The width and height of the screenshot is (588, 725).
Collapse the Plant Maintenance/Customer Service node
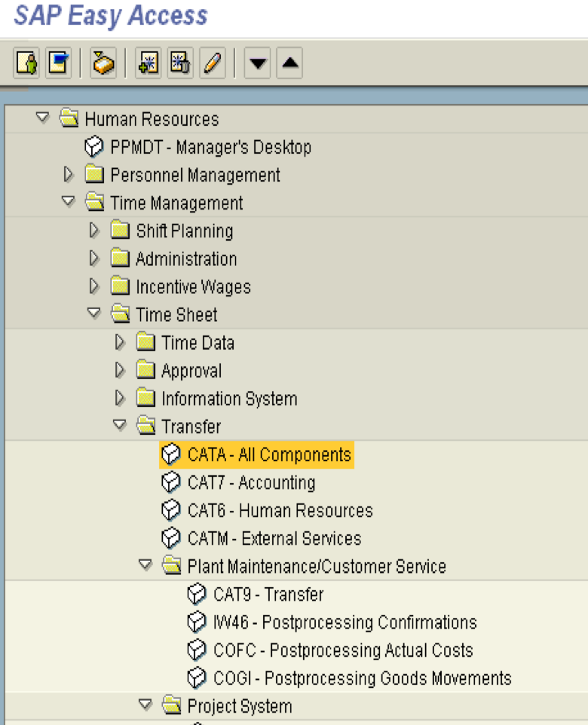(145, 565)
